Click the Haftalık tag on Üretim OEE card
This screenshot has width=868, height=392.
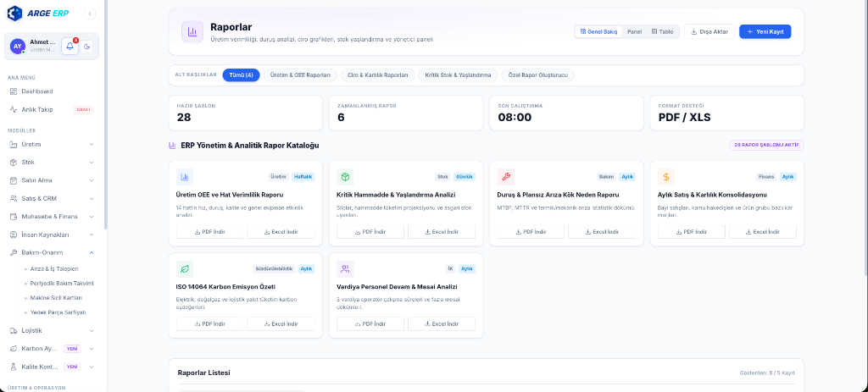[303, 177]
